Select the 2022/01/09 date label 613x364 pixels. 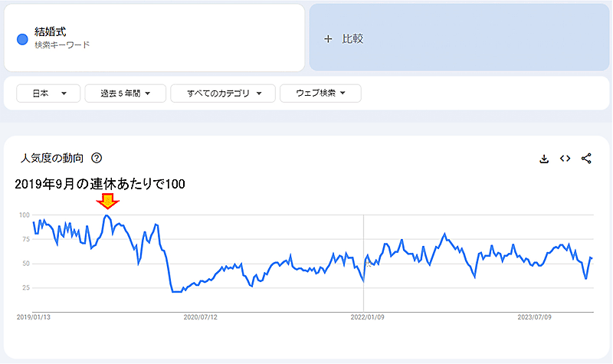tap(366, 316)
